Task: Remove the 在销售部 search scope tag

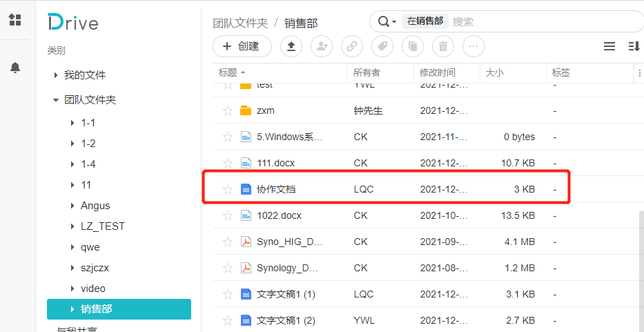Action: tap(425, 21)
